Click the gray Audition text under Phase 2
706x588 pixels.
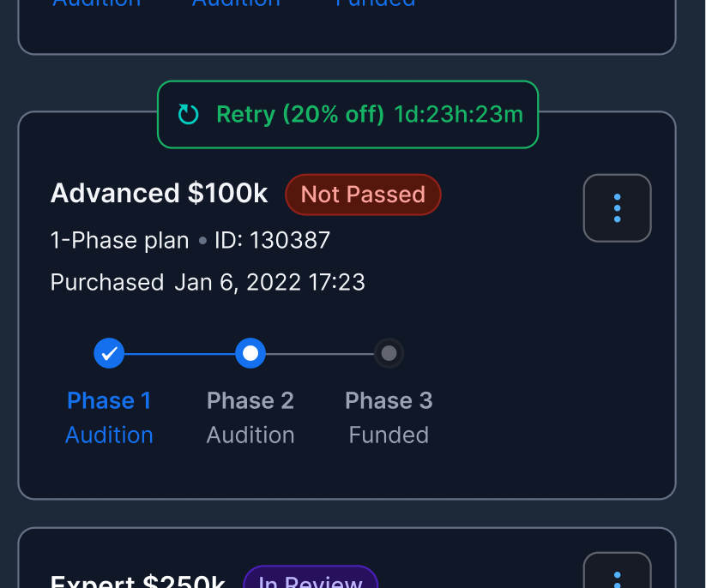tap(250, 435)
